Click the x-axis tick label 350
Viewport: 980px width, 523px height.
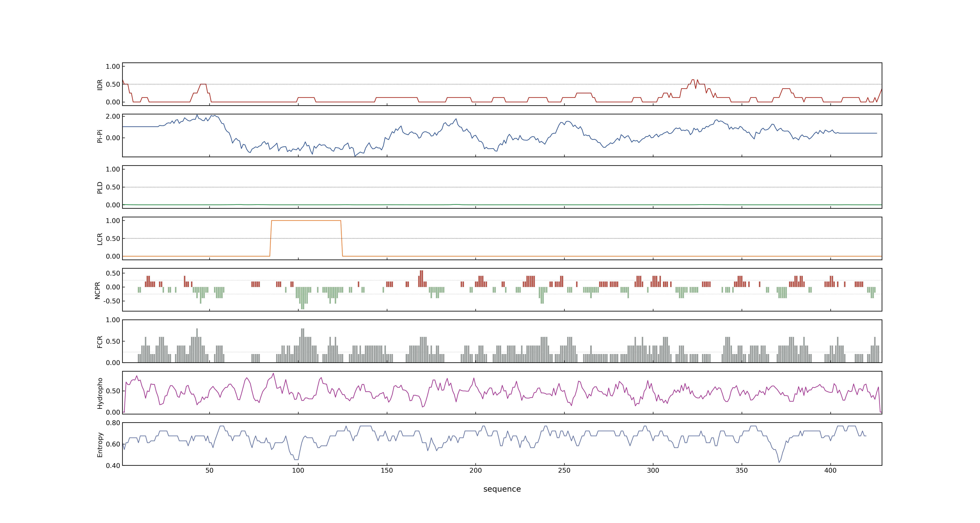(x=742, y=470)
